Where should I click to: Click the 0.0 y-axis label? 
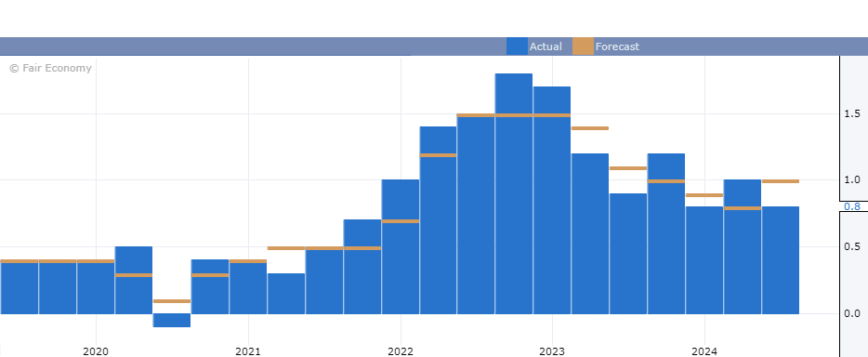[x=852, y=314]
